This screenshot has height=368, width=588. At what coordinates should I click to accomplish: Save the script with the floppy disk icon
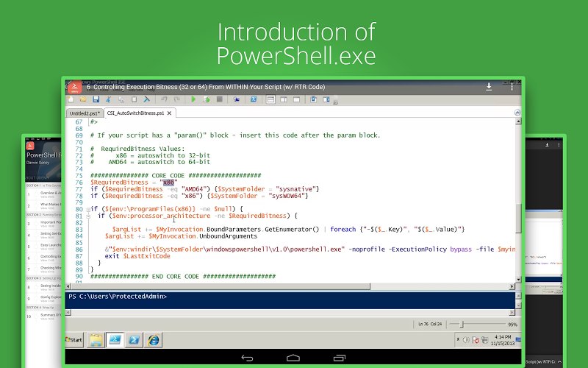click(x=96, y=99)
